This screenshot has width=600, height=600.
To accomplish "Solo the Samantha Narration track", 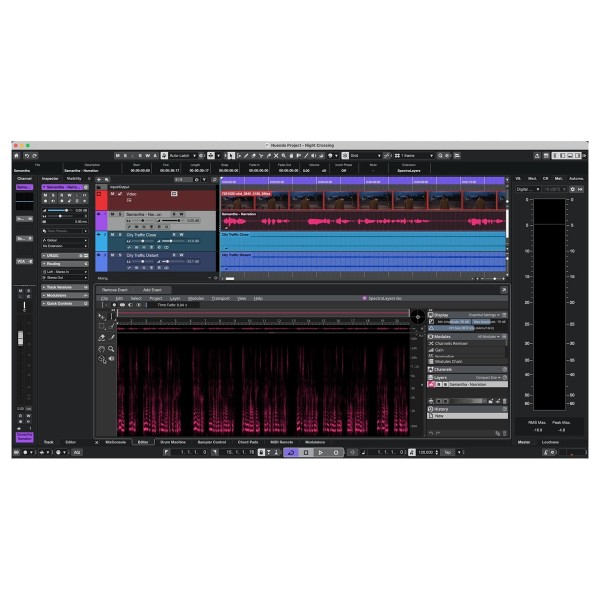I will point(120,214).
